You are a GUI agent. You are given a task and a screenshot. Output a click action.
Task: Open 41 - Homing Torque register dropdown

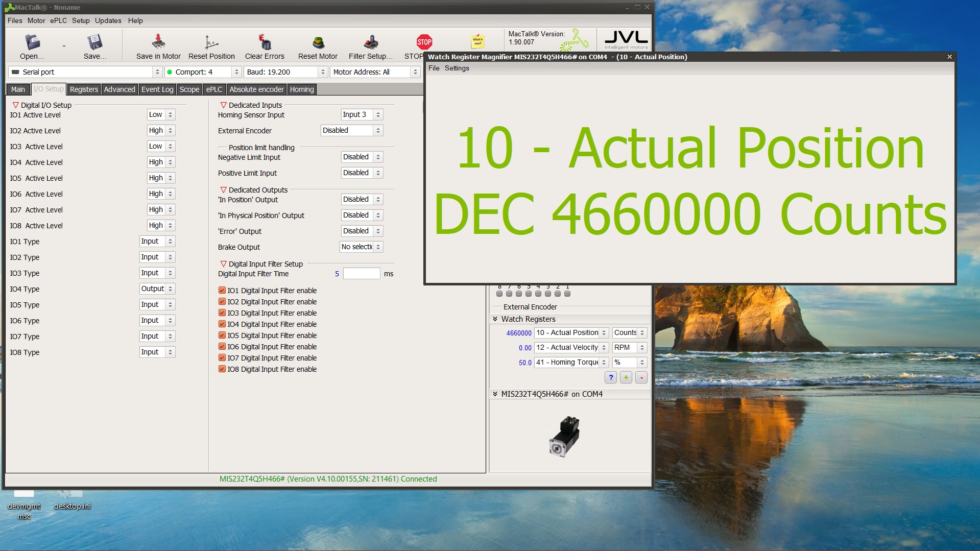pyautogui.click(x=571, y=362)
